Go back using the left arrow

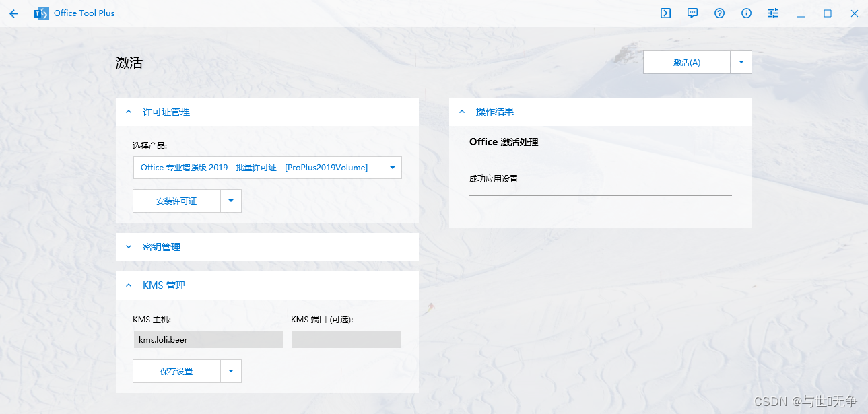(14, 13)
